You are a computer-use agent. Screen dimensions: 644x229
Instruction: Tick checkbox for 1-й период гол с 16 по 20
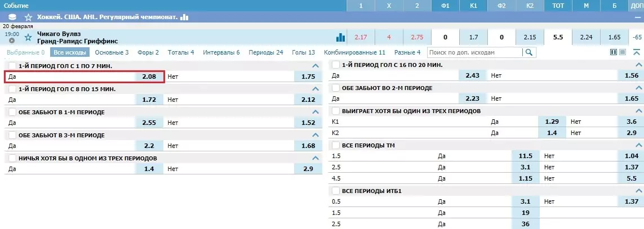pyautogui.click(x=336, y=65)
